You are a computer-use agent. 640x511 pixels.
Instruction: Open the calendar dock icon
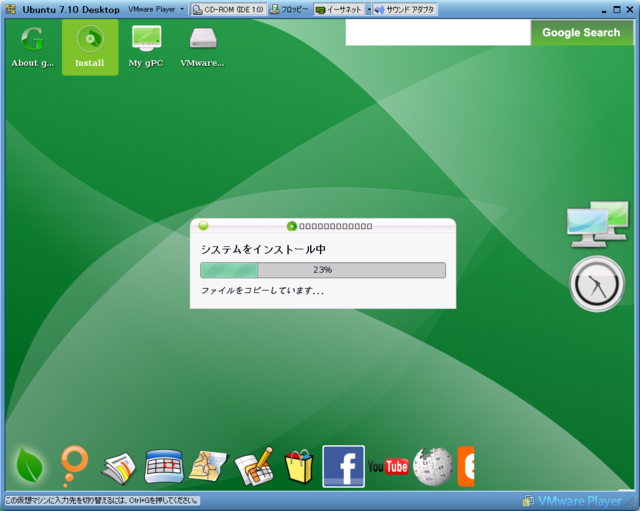[x=164, y=466]
